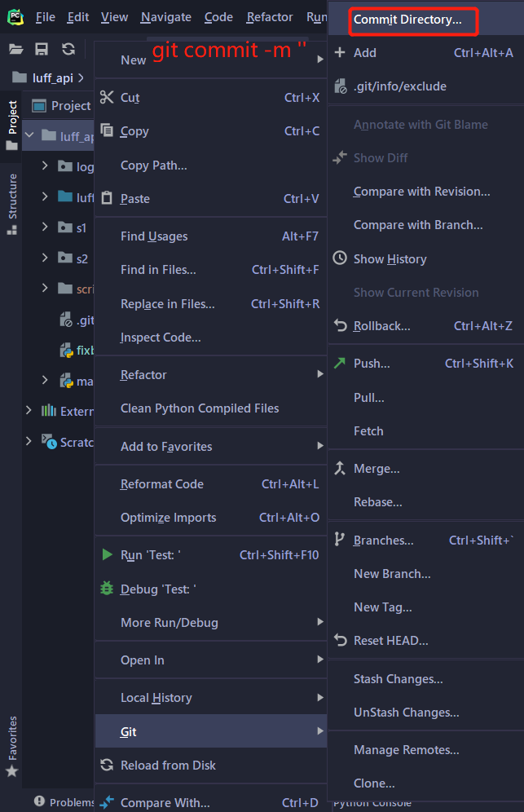Choose Stash Changes... option
This screenshot has height=812, width=524.
pos(425,679)
